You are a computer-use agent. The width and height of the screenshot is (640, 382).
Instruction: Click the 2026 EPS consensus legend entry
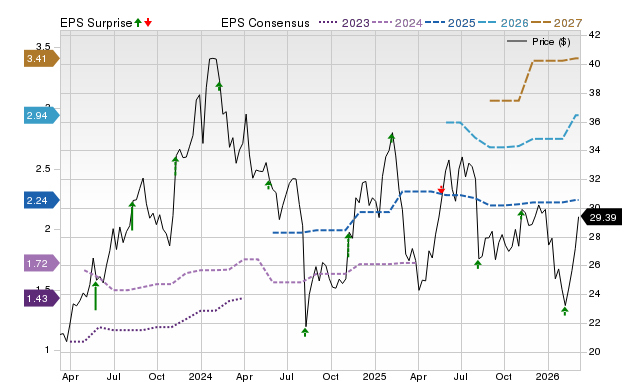503,23
